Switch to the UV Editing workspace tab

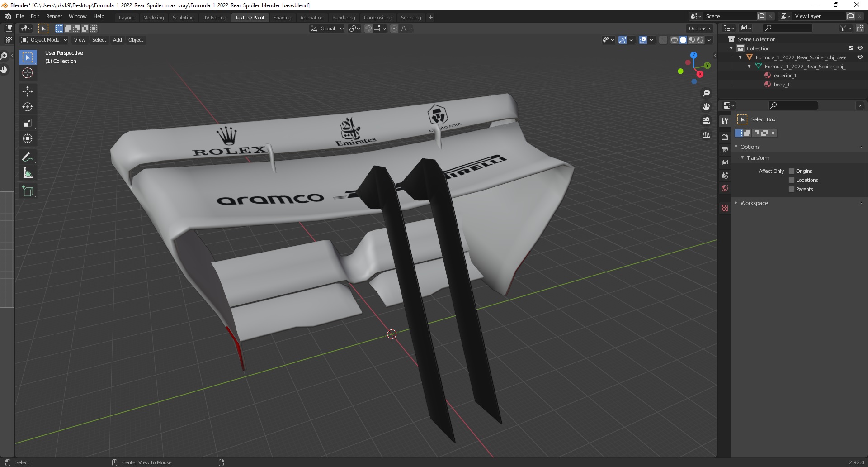click(x=214, y=18)
